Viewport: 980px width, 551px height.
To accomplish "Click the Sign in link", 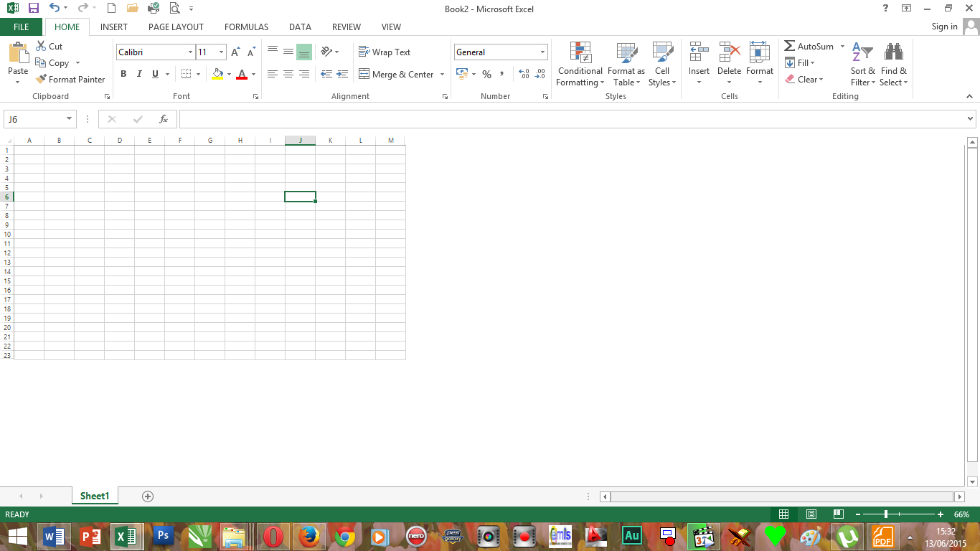I will pyautogui.click(x=944, y=27).
